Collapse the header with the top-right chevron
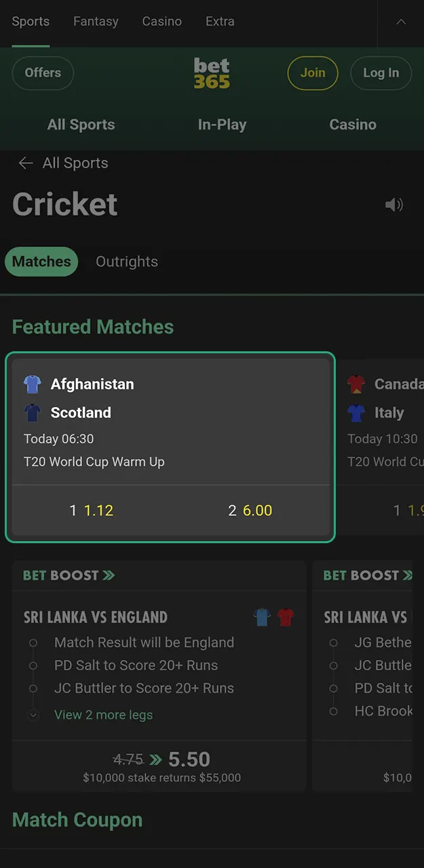 tap(400, 21)
